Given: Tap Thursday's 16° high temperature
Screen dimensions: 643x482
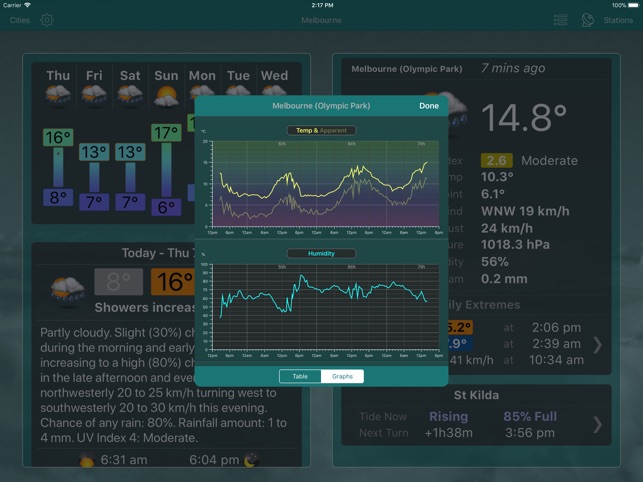Looking at the screenshot, I should [58, 137].
